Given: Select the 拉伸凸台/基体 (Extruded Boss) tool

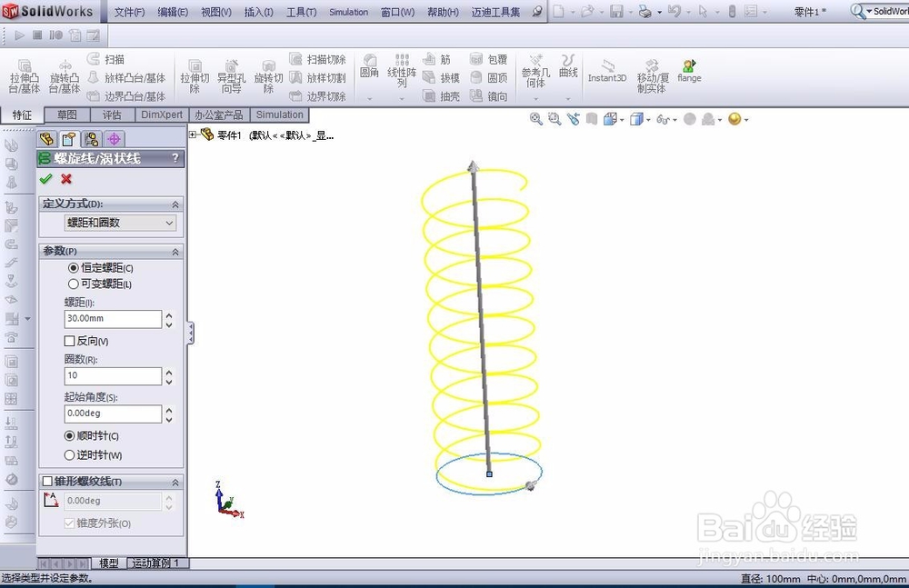Looking at the screenshot, I should (x=23, y=75).
